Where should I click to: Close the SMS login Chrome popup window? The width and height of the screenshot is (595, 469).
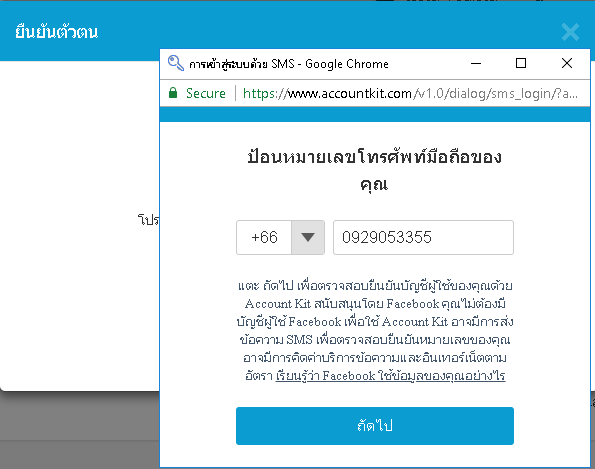tap(567, 63)
